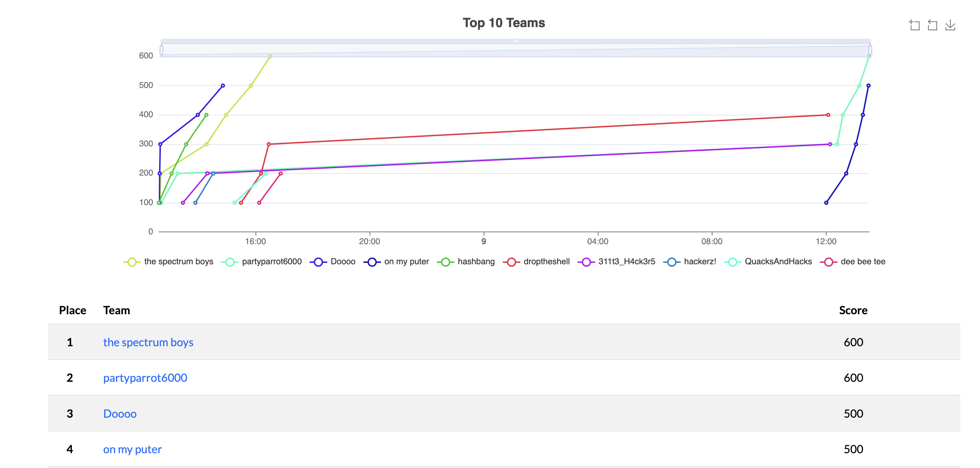Click the left data zoom slider handle
Image resolution: width=980 pixels, height=468 pixels.
(x=162, y=50)
